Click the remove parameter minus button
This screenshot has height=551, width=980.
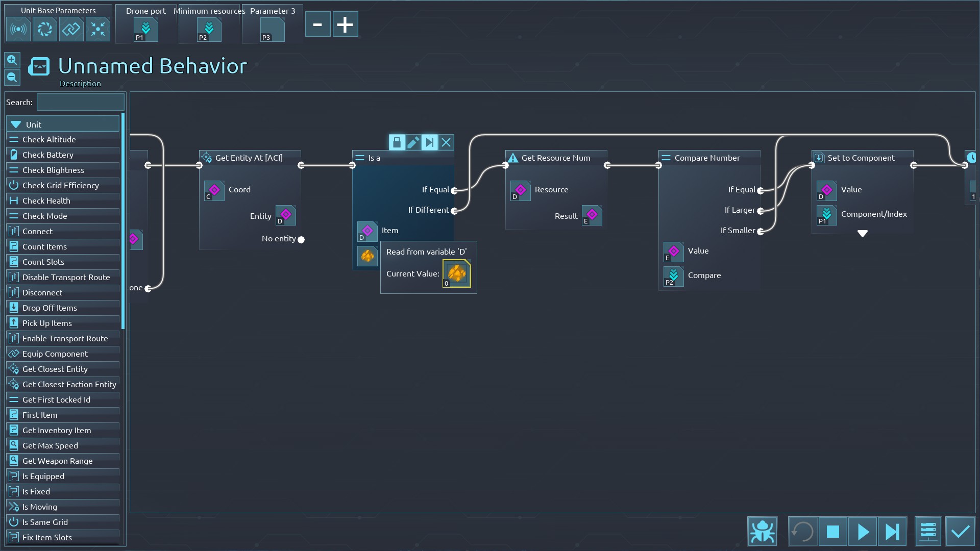(317, 24)
